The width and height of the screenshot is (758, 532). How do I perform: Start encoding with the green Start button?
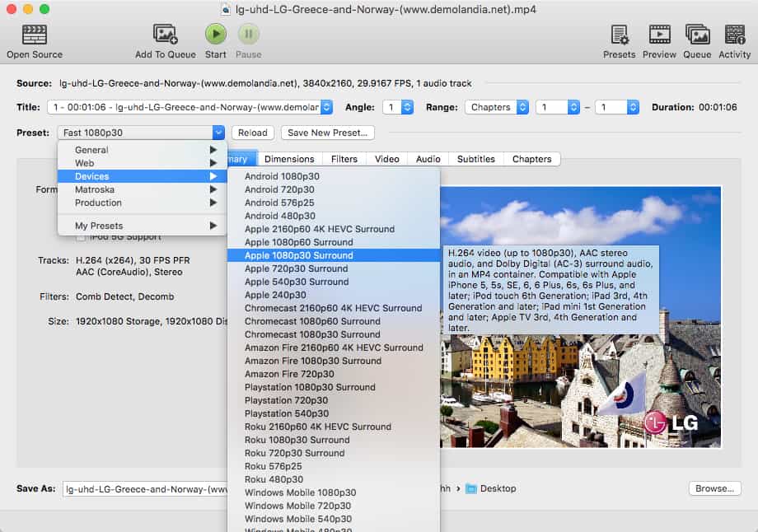point(216,35)
